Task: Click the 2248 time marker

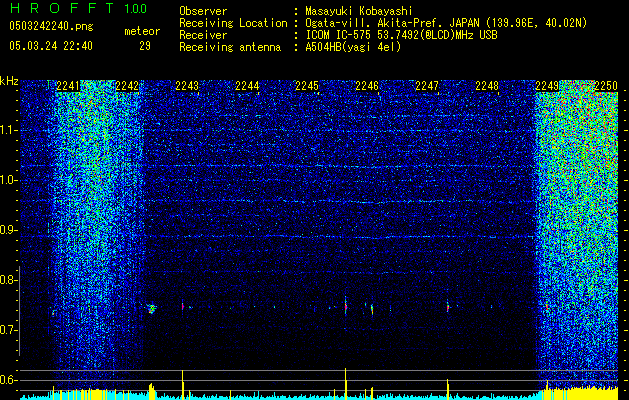Action: 487,85
